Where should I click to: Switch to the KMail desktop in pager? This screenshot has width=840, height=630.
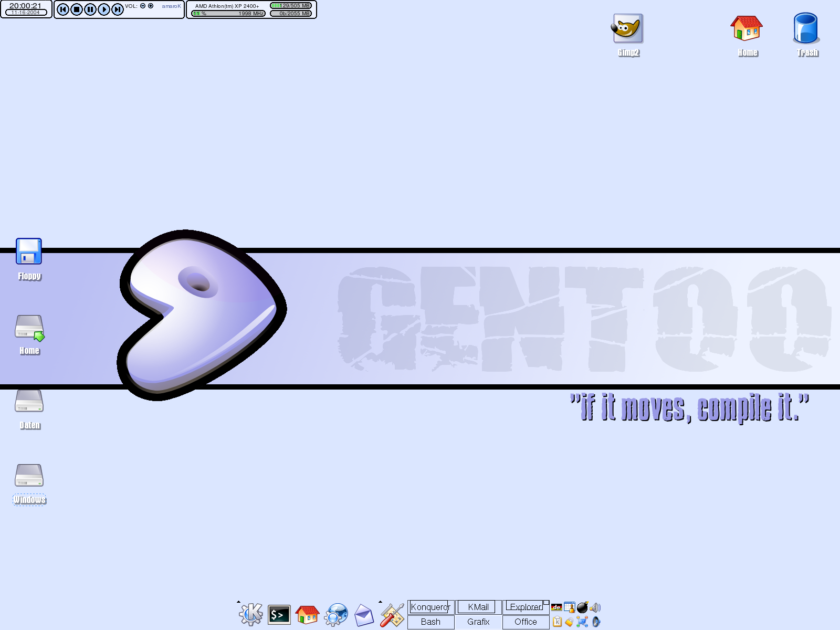click(478, 607)
